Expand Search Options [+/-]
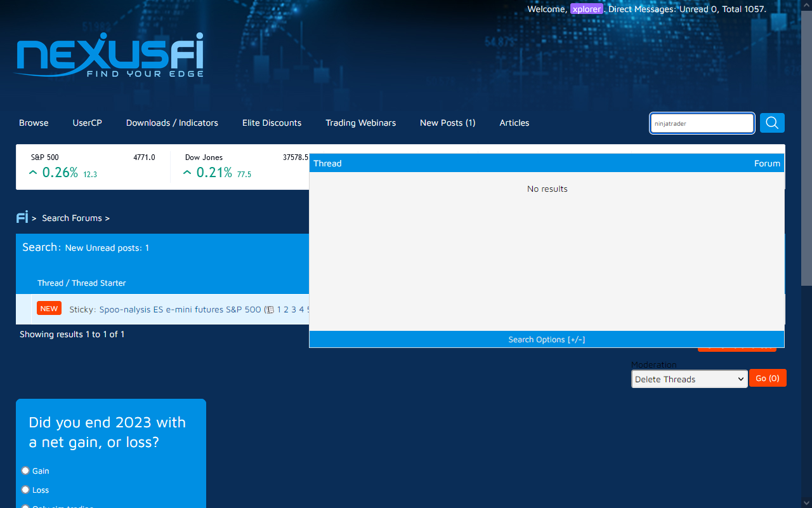Screen dimensions: 812x508 click(x=547, y=340)
